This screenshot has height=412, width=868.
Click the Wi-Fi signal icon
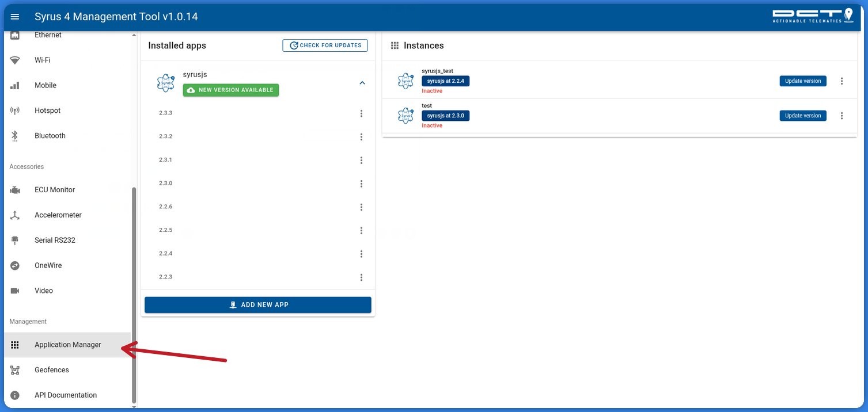coord(15,60)
